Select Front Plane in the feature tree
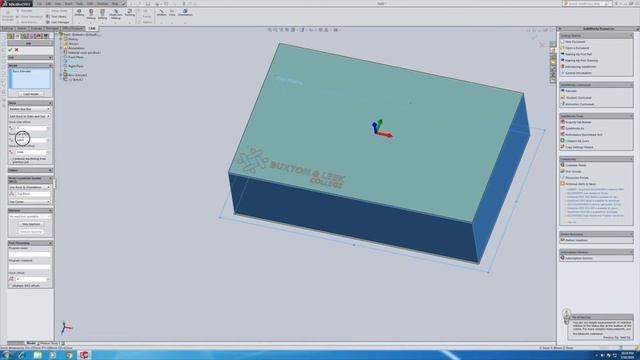The image size is (640, 360). 76,57
